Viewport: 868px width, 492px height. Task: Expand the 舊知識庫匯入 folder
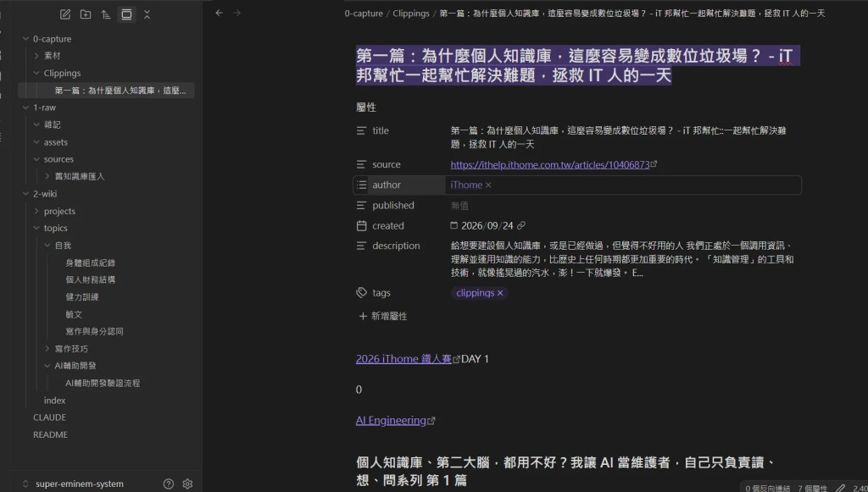47,176
